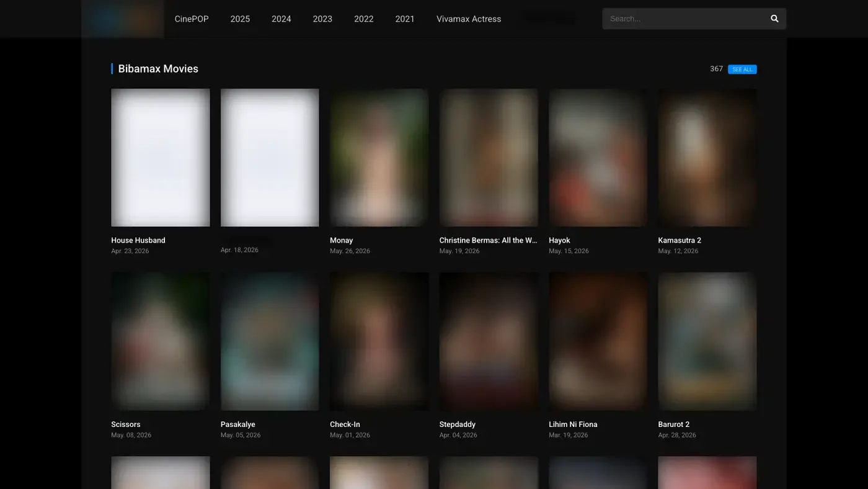The image size is (868, 489).
Task: Open the Lihim Ni Fiona poster
Action: point(598,341)
